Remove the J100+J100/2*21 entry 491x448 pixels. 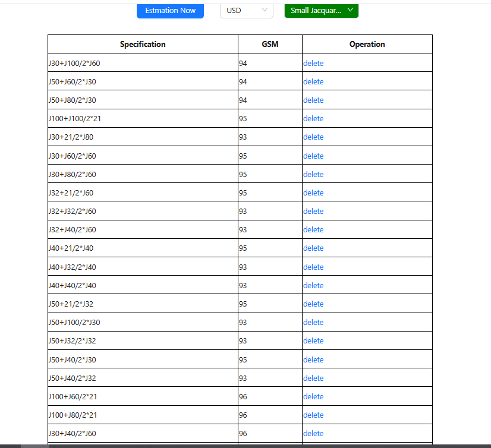(313, 118)
